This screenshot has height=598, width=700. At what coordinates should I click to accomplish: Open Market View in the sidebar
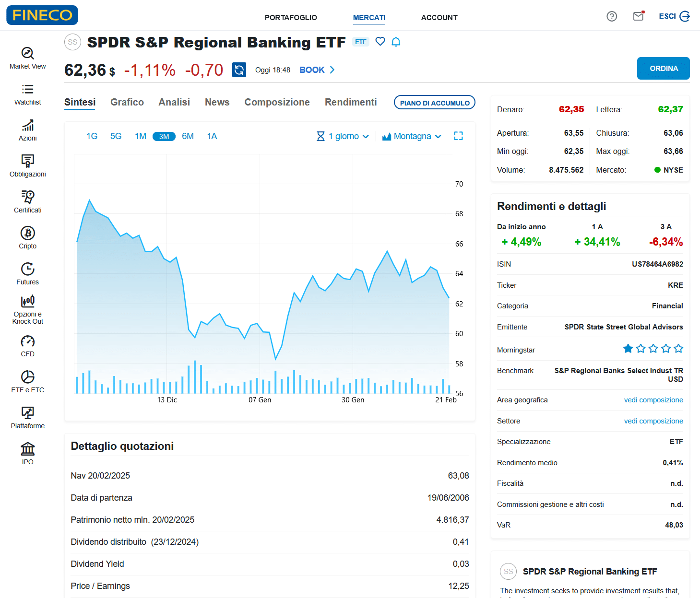pos(27,59)
